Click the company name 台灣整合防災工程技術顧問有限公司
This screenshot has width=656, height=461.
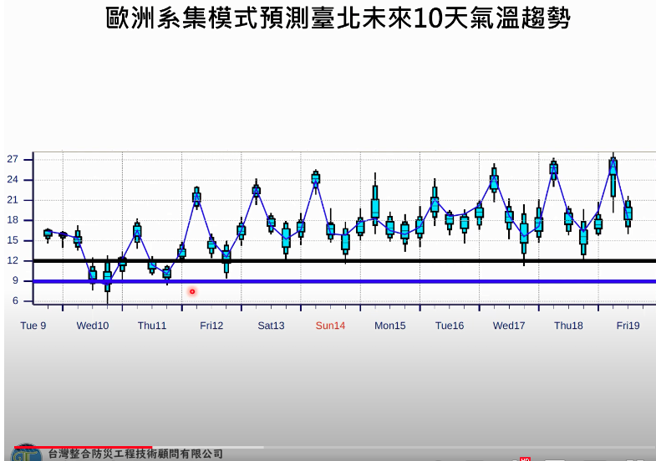(x=136, y=454)
